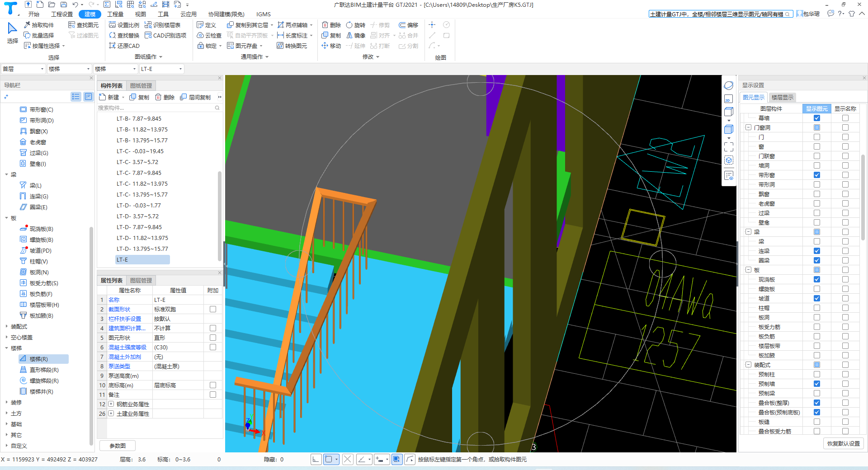The image size is (868, 470).
Task: Click the fullscreen extents icon
Action: coord(729,147)
